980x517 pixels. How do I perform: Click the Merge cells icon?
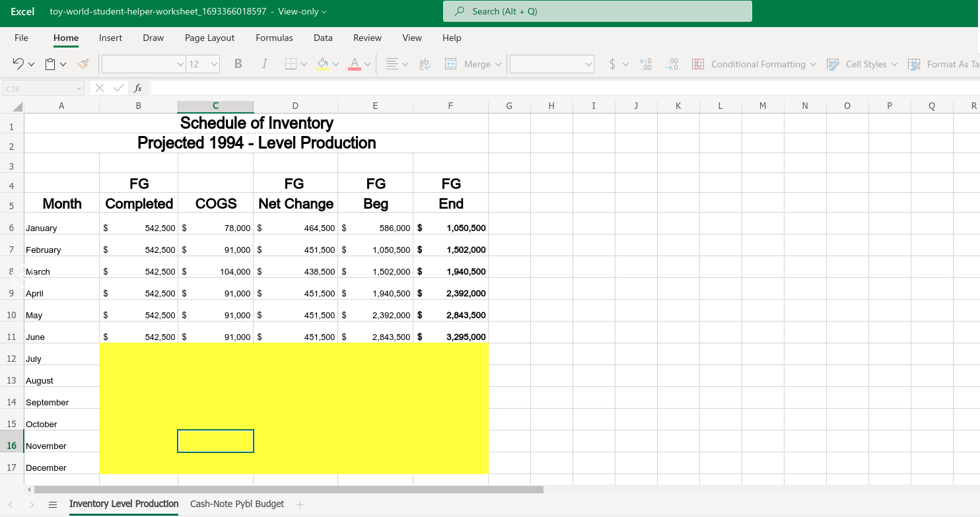point(451,64)
